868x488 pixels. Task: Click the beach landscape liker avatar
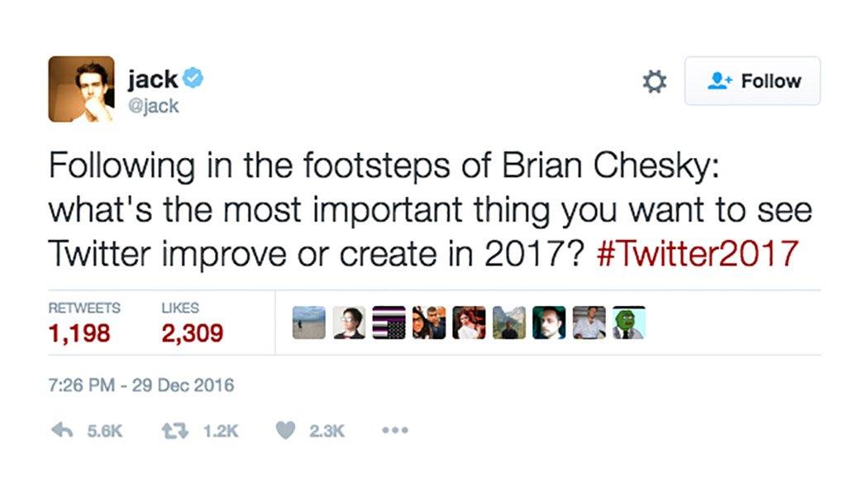point(309,323)
